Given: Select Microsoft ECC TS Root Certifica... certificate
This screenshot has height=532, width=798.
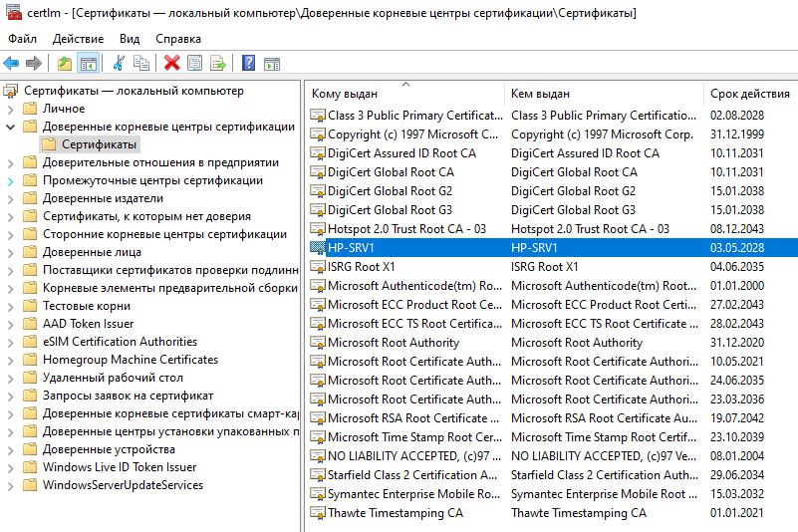Looking at the screenshot, I should pyautogui.click(x=414, y=324).
